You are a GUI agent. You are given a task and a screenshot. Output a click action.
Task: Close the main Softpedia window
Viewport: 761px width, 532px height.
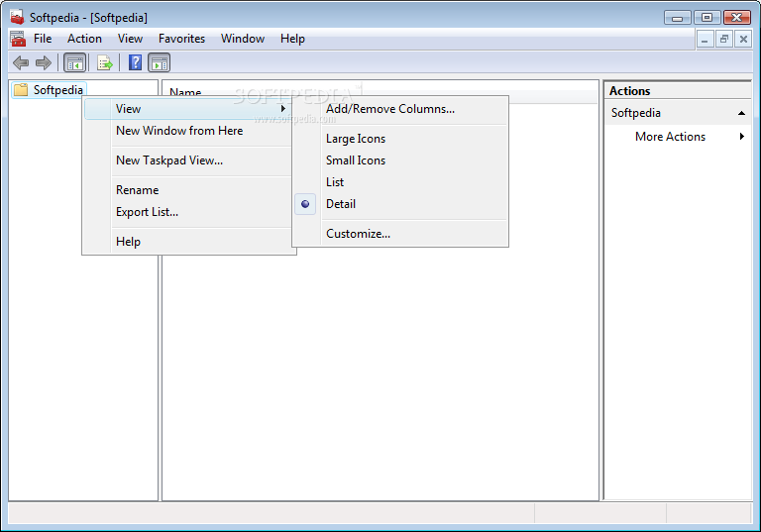pyautogui.click(x=737, y=18)
